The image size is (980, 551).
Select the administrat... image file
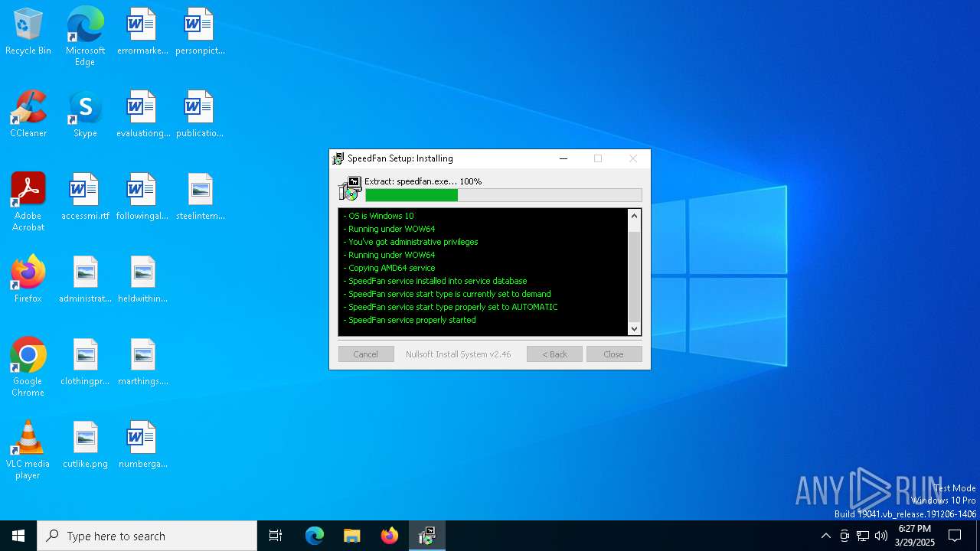[85, 279]
